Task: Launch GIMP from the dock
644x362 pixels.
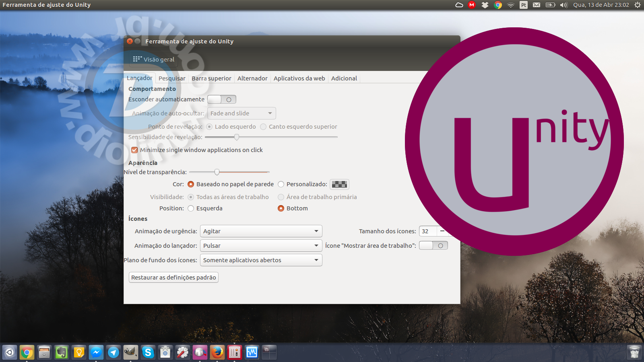Action: (x=131, y=353)
